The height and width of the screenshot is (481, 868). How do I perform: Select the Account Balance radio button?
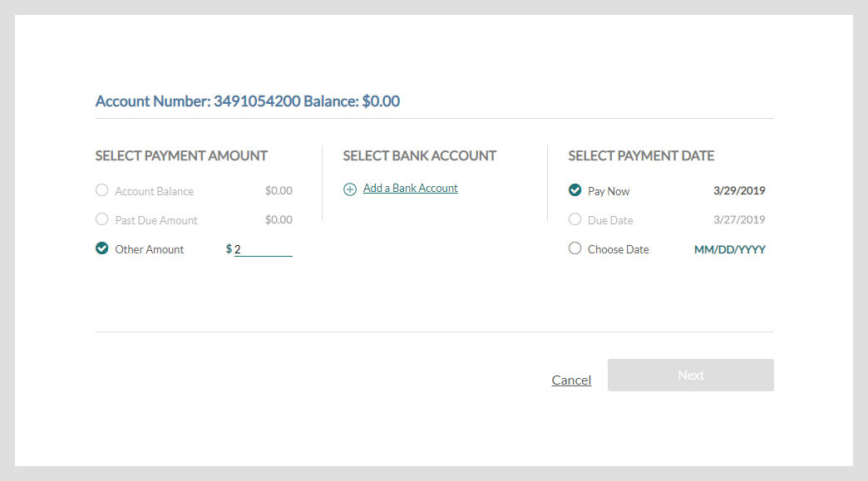tap(102, 190)
